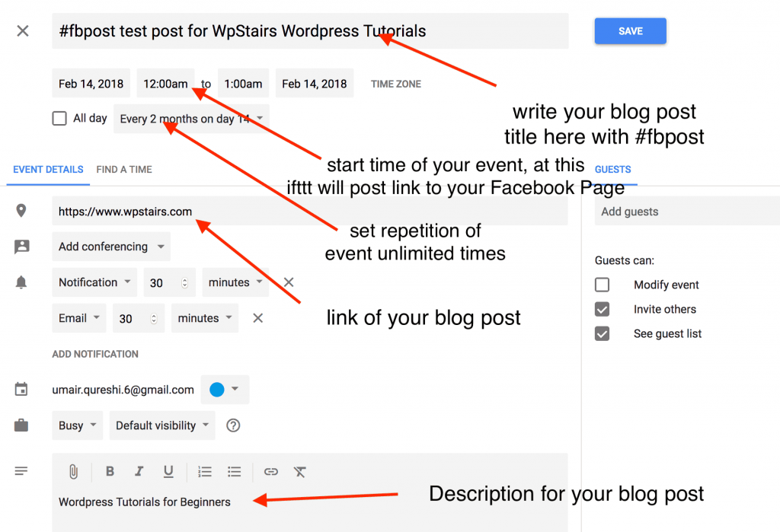This screenshot has height=532, width=780.
Task: Uncheck Invite others guest permission
Action: 602,309
